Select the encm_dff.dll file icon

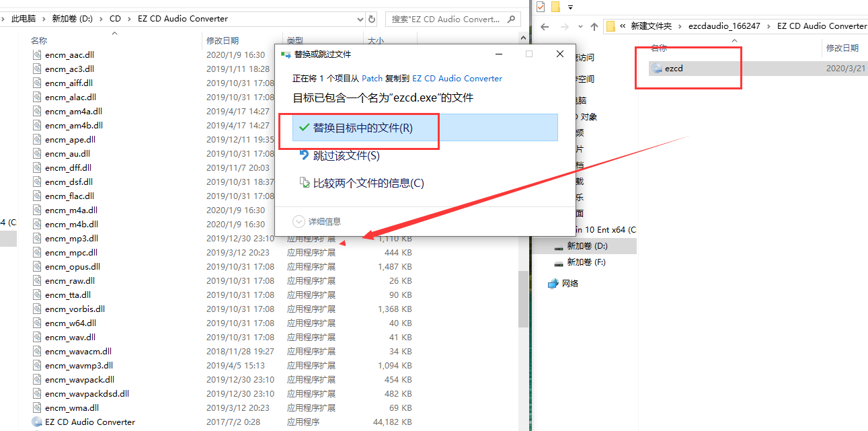[37, 167]
